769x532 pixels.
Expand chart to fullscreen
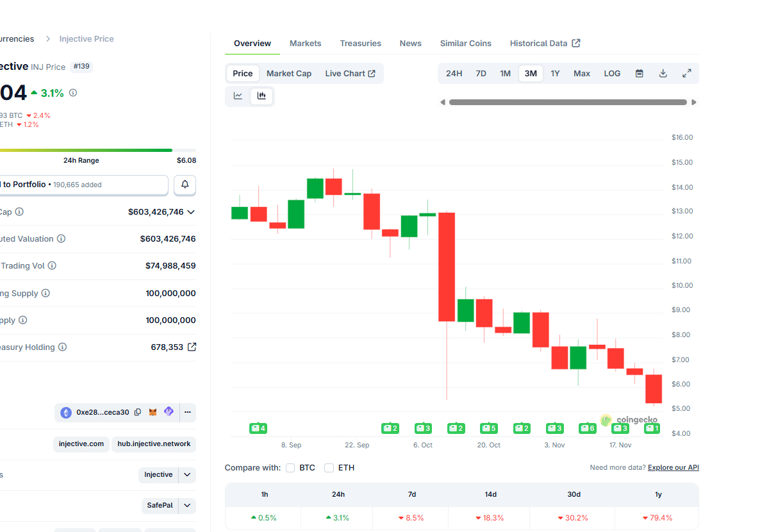686,74
